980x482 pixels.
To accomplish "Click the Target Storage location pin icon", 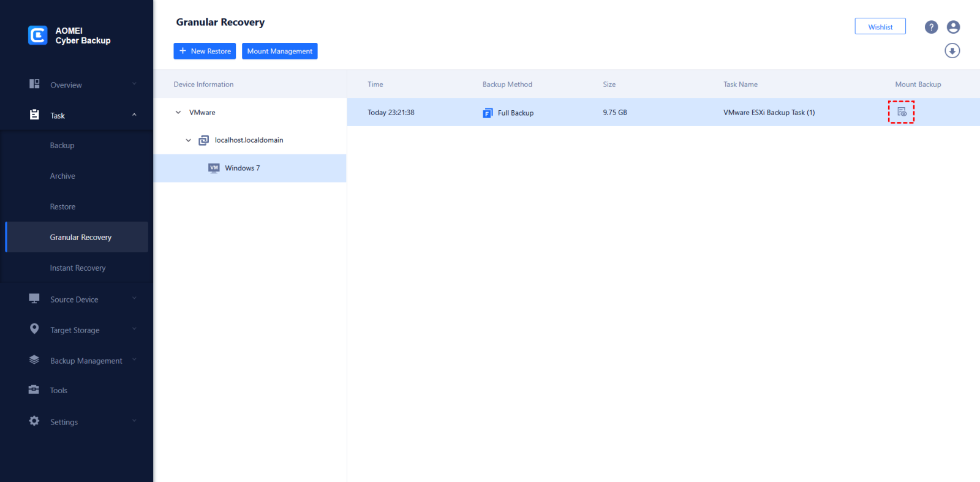I will point(34,329).
